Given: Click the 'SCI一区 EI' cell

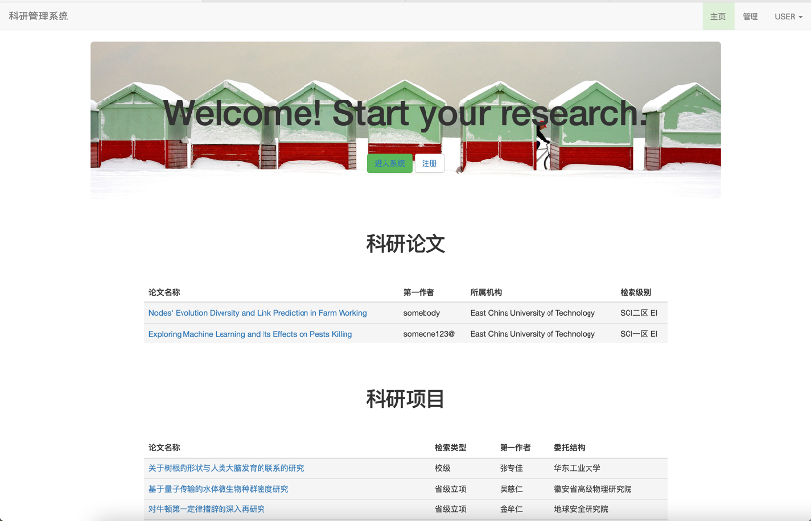Looking at the screenshot, I should (x=638, y=334).
